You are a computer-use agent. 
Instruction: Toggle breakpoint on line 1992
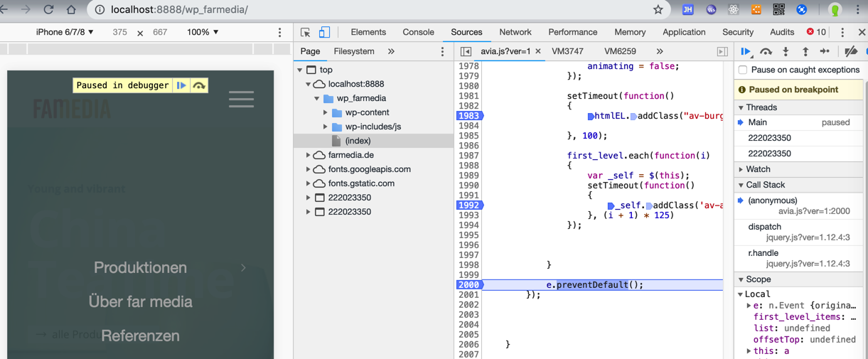(x=468, y=205)
